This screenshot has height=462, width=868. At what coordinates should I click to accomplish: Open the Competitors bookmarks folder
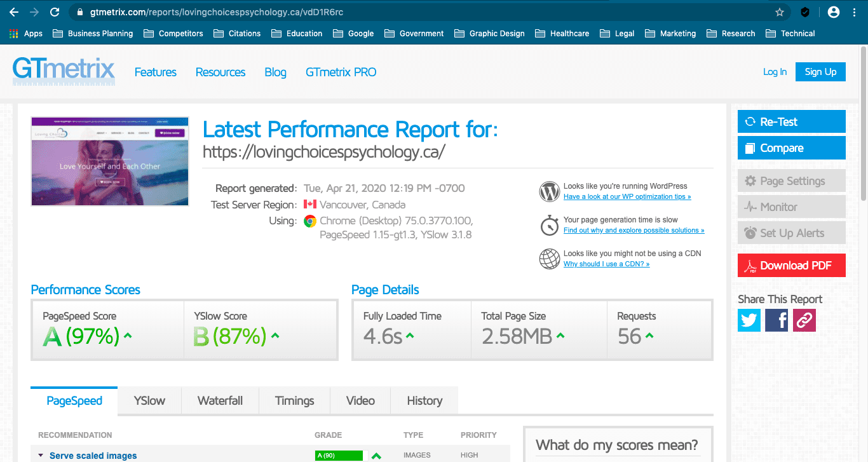click(x=173, y=34)
